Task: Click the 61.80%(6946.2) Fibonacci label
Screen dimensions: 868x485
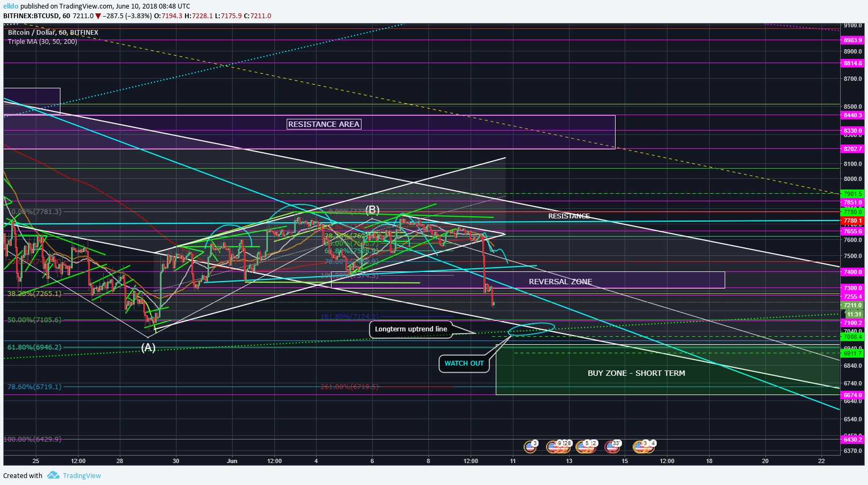Action: [x=34, y=347]
